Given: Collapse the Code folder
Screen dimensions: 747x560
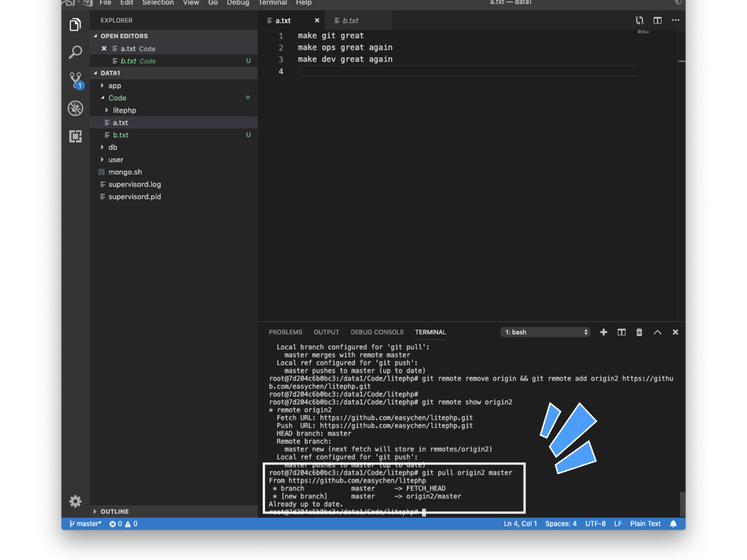Looking at the screenshot, I should point(117,98).
